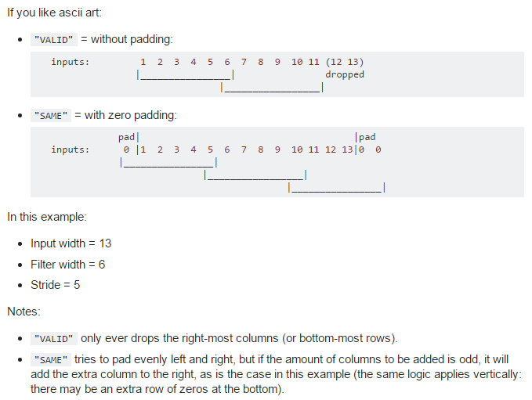Click the number 7 in VALID inputs row
Image resolution: width=532 pixels, height=400 pixels.
(244, 62)
